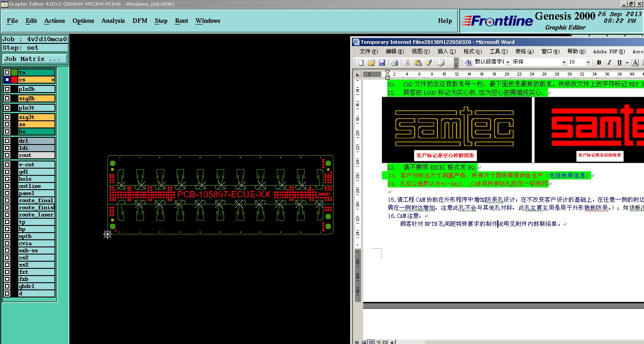Click the small grid icon on cs layer
The height and width of the screenshot is (344, 644).
(x=53, y=80)
